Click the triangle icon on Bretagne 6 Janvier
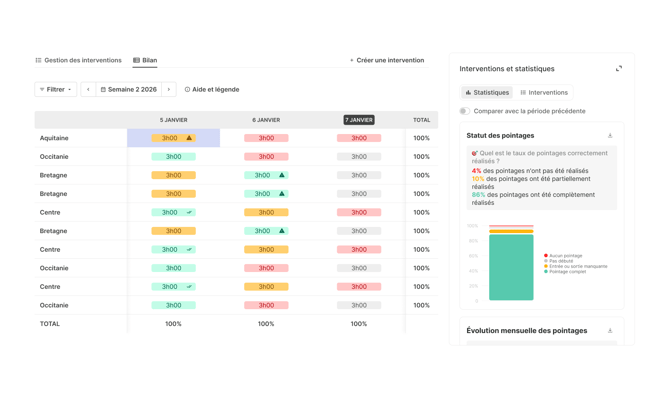Image resolution: width=670 pixels, height=418 pixels. tap(282, 175)
